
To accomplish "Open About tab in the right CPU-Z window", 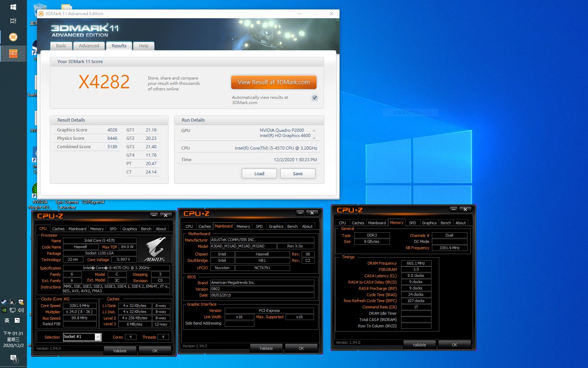I will (460, 223).
